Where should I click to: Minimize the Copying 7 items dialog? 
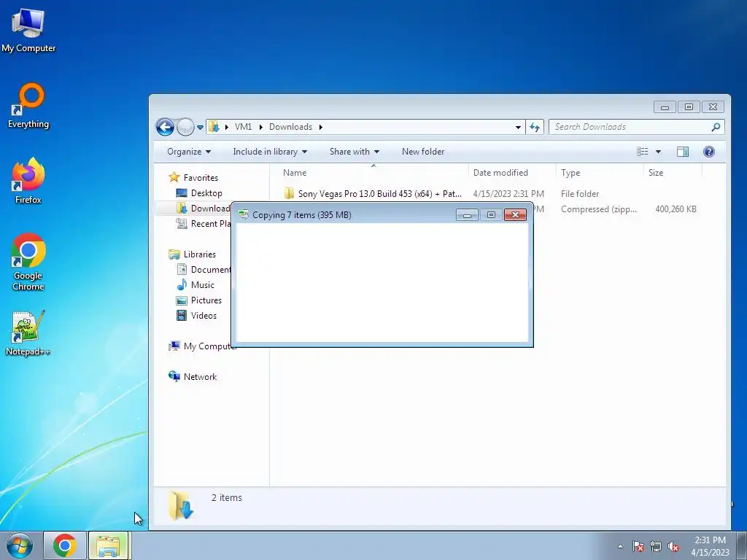(x=467, y=215)
